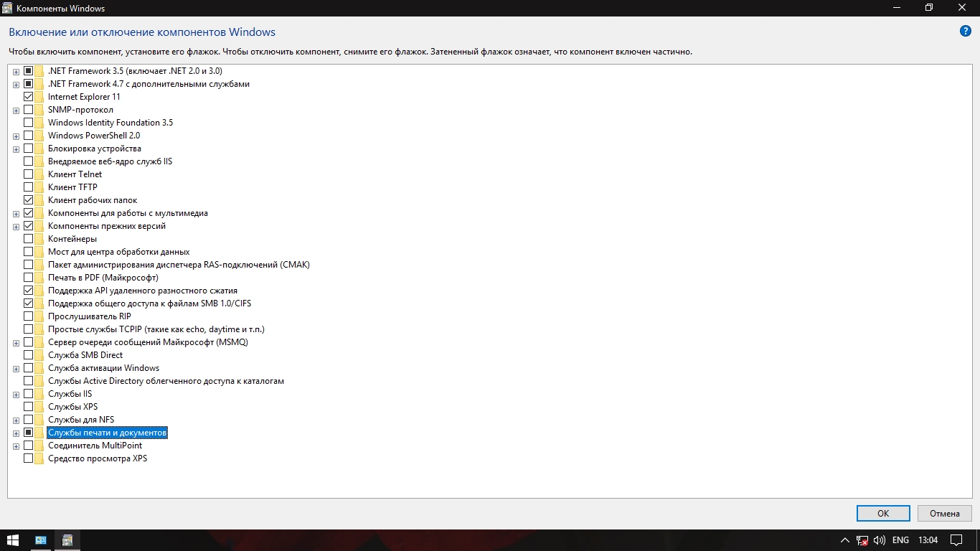This screenshot has height=551, width=980.
Task: Open the notification center icon
Action: 956,540
